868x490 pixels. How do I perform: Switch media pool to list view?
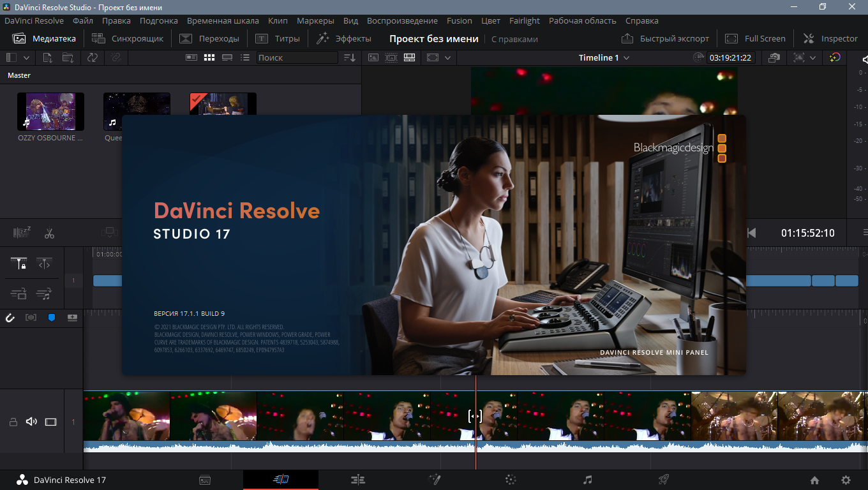245,57
